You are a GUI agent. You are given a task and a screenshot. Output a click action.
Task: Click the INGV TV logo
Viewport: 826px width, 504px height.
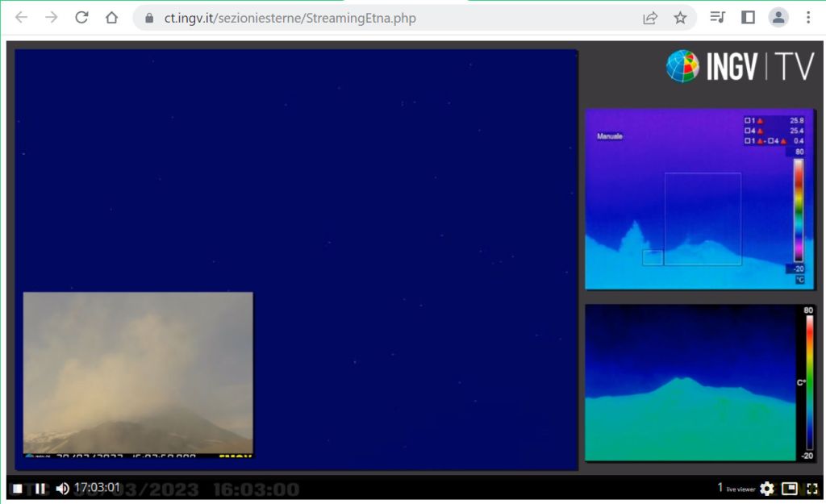[740, 67]
